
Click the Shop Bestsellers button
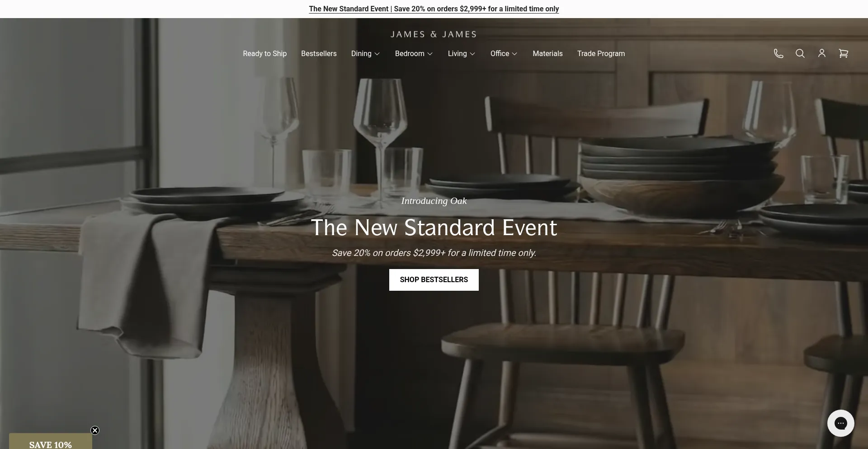coord(434,280)
